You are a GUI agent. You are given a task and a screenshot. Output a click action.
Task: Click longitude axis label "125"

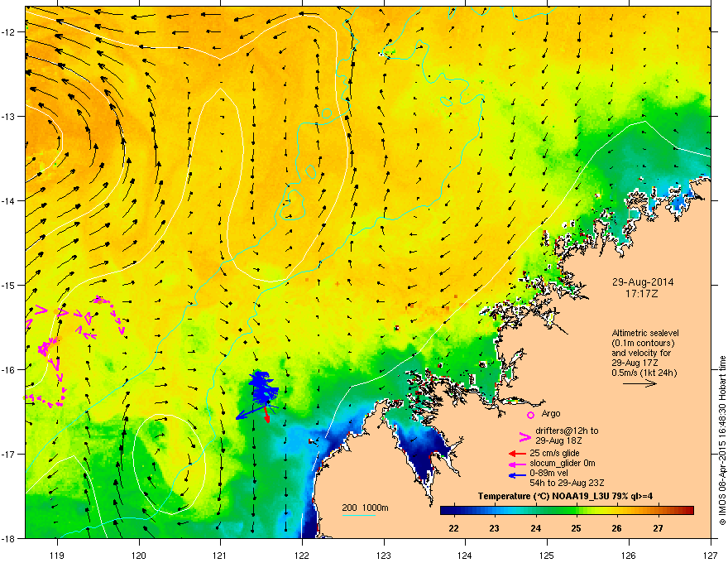pyautogui.click(x=547, y=555)
